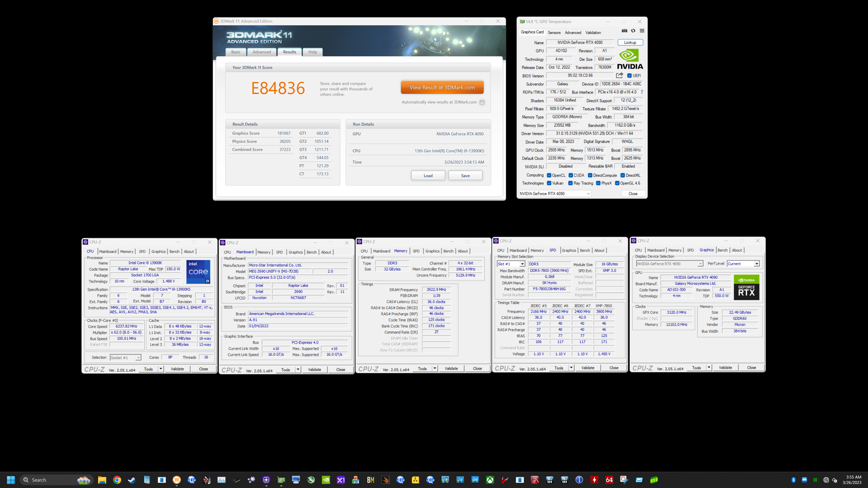The width and height of the screenshot is (868, 488).
Task: Click the Load button in 3DMark 11
Action: pyautogui.click(x=428, y=176)
